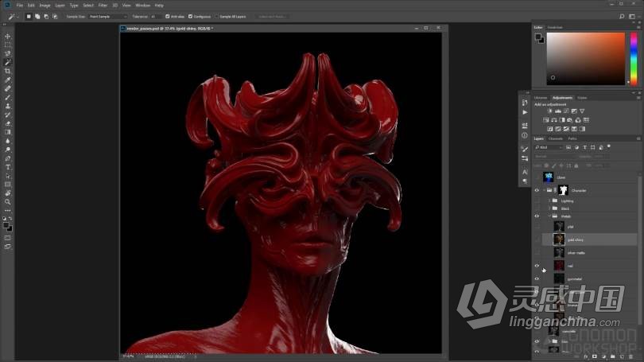644x362 pixels.
Task: Select the Hand tool
Action: coord(7,193)
